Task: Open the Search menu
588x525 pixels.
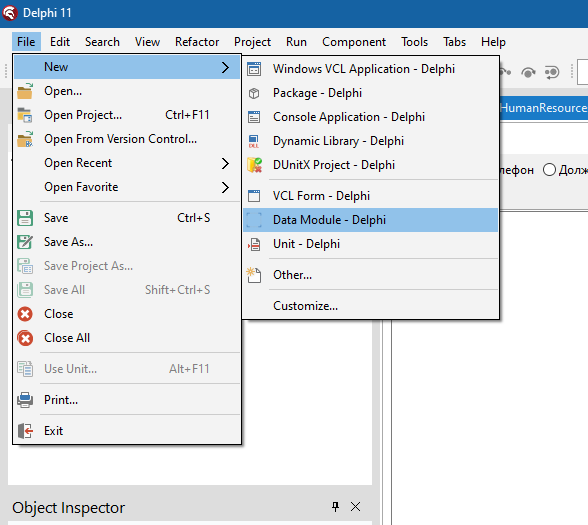Action: (102, 42)
